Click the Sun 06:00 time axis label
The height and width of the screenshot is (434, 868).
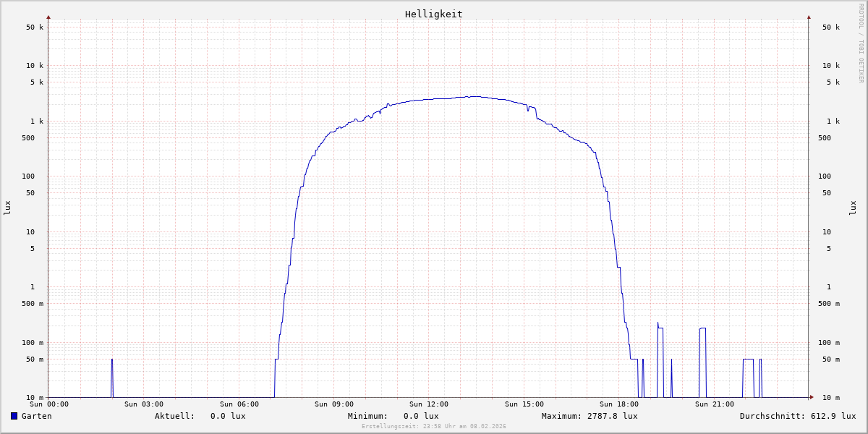(x=239, y=404)
